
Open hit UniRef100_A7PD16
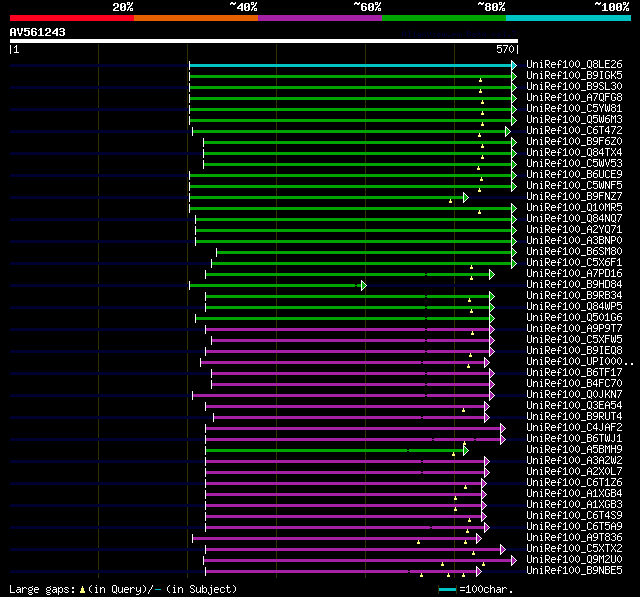(574, 274)
